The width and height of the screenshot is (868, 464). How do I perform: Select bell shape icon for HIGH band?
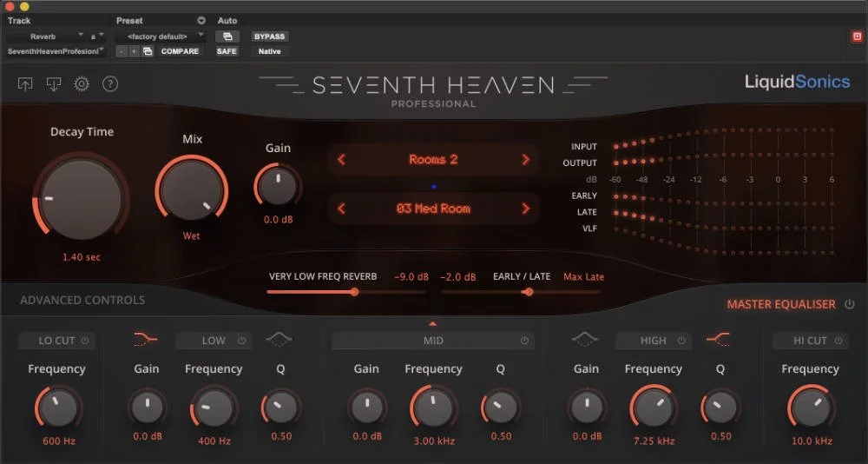pos(585,340)
